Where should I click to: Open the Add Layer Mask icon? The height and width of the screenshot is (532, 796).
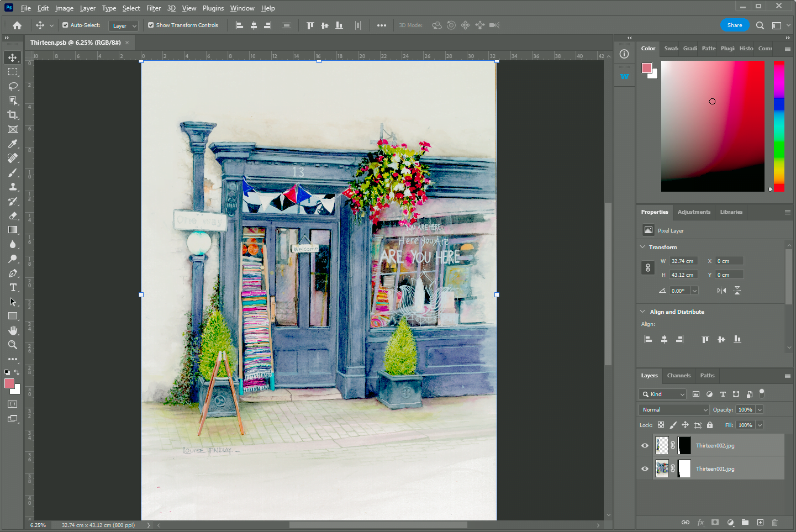pos(715,522)
